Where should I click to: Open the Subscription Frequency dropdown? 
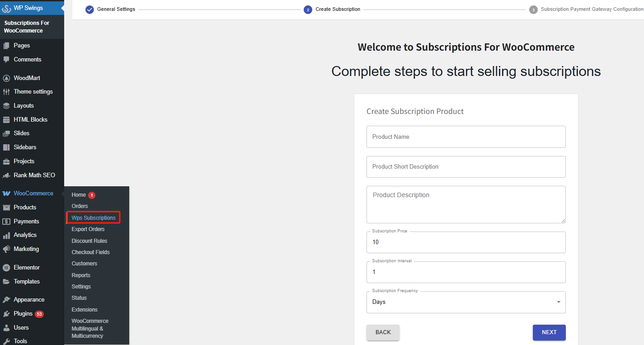pos(466,302)
